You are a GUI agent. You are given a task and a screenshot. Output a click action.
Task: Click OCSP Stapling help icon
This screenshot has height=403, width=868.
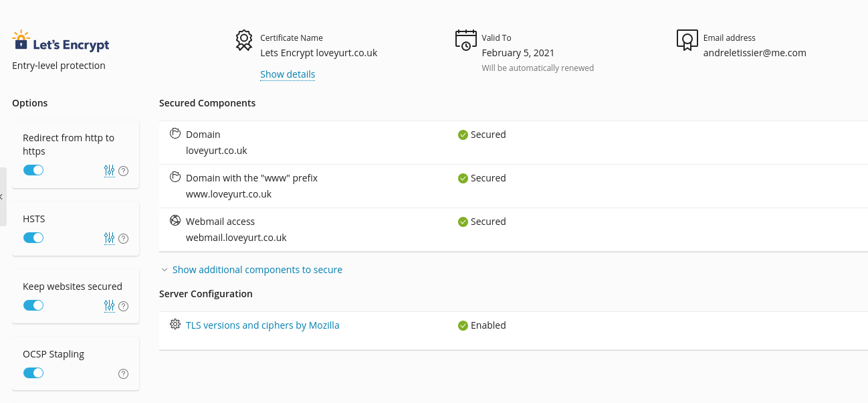point(123,374)
